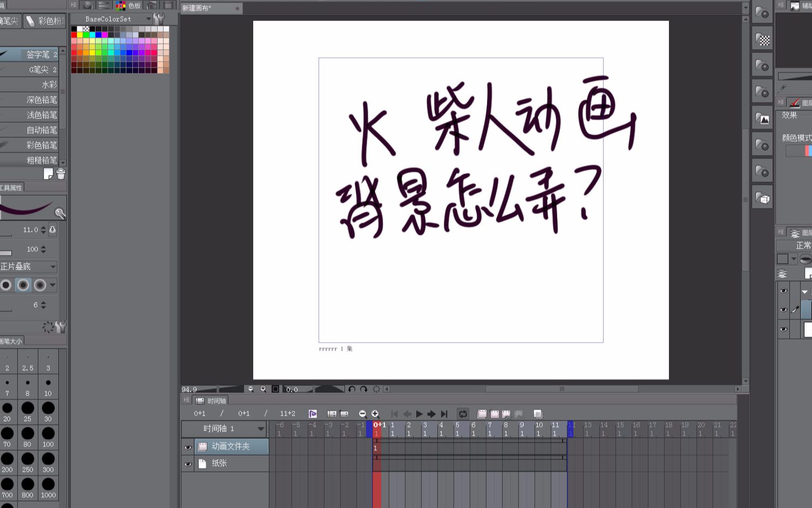Pick the red swatch from the color palette
Screen dimensions: 812x508
point(73,35)
